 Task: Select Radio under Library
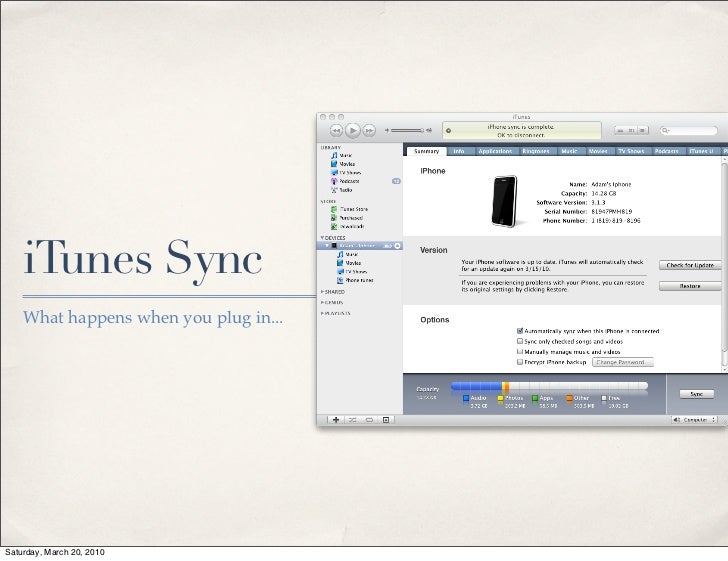[341, 190]
